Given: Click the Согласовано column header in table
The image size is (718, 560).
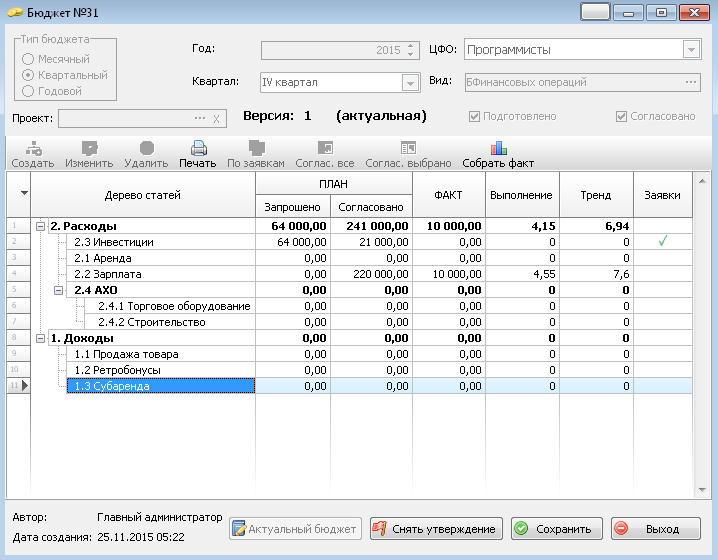Looking at the screenshot, I should [x=371, y=207].
